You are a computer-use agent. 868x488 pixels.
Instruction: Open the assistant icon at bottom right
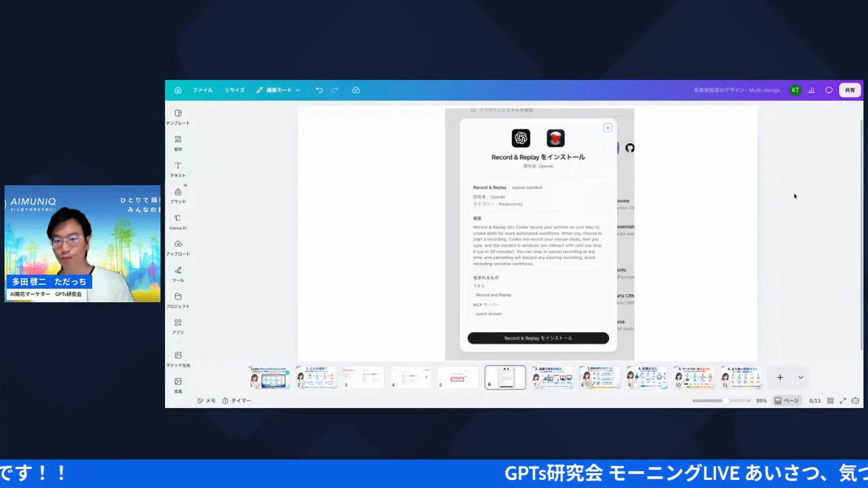point(855,401)
